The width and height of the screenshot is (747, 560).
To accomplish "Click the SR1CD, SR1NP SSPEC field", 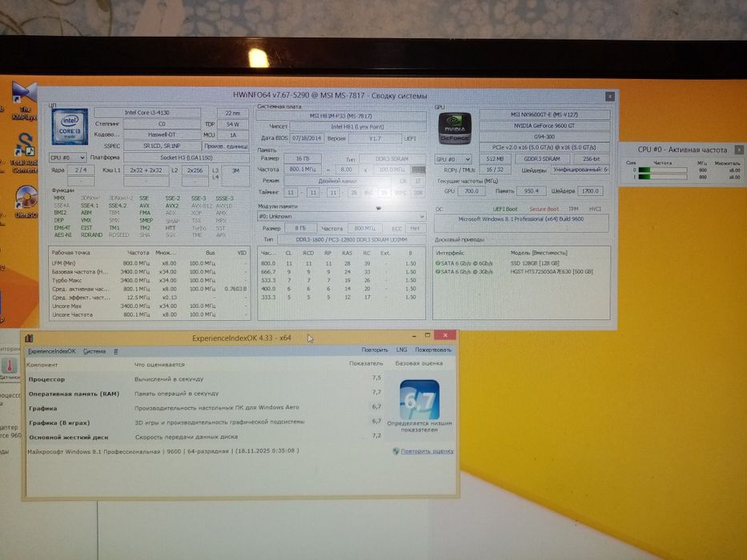I will coord(162,146).
